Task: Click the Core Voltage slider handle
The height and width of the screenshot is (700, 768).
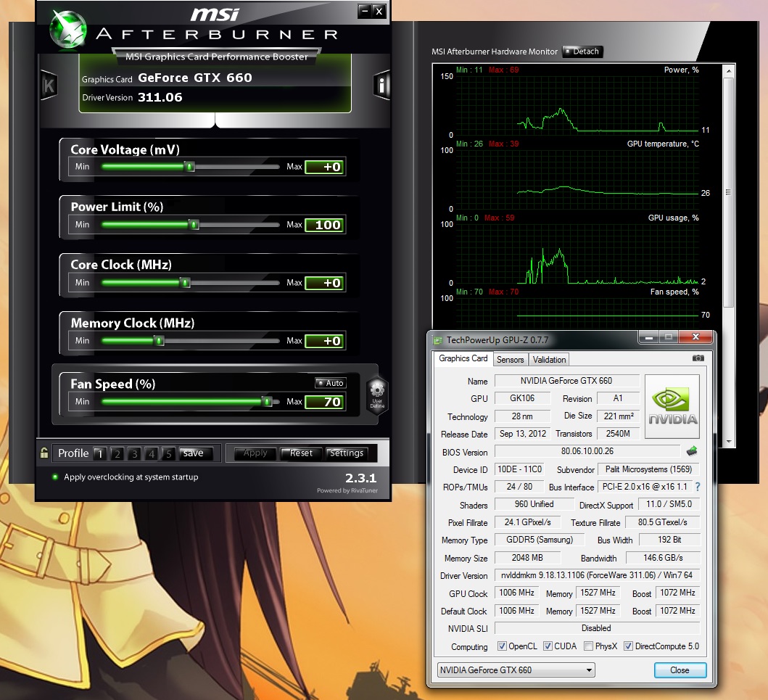Action: tap(189, 167)
